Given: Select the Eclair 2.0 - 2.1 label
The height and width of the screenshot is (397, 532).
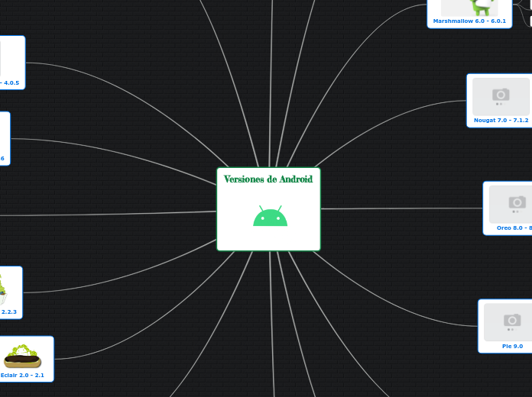Looking at the screenshot, I should (22, 376).
